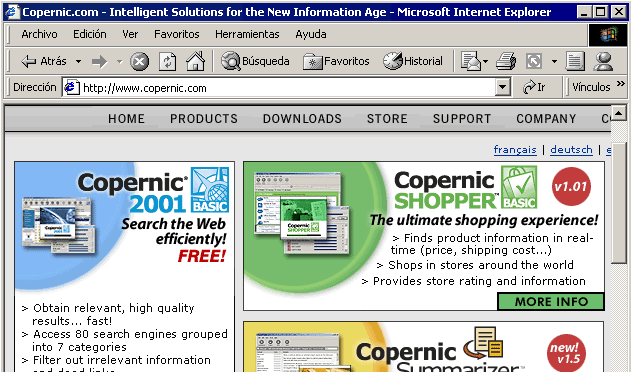Expand the address bar dropdown list
This screenshot has height=372, width=631.
(x=502, y=87)
